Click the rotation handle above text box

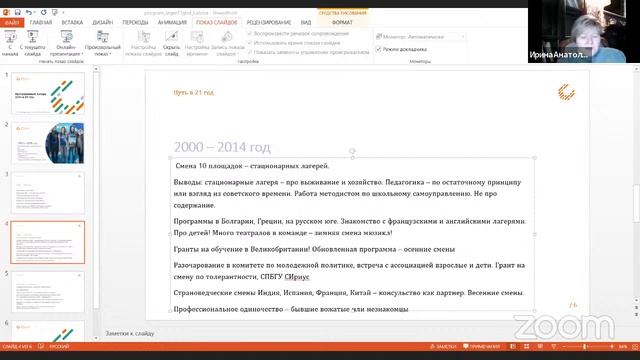[x=352, y=151]
